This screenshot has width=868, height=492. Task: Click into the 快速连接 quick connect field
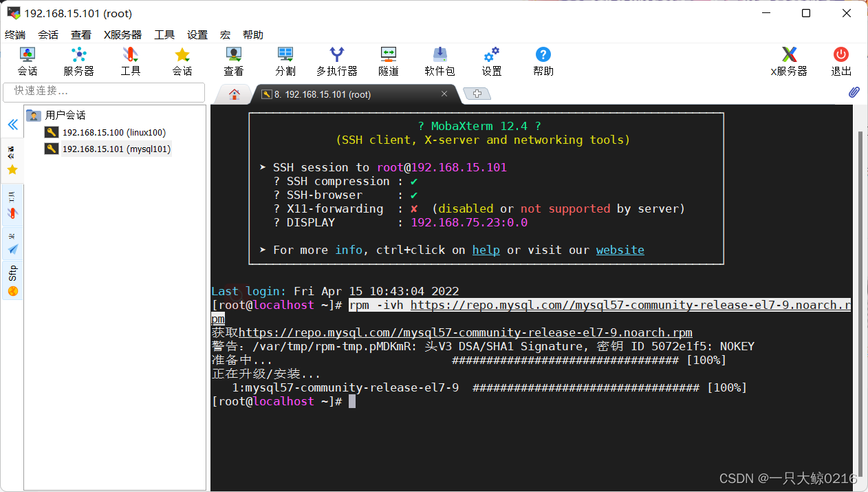[103, 92]
